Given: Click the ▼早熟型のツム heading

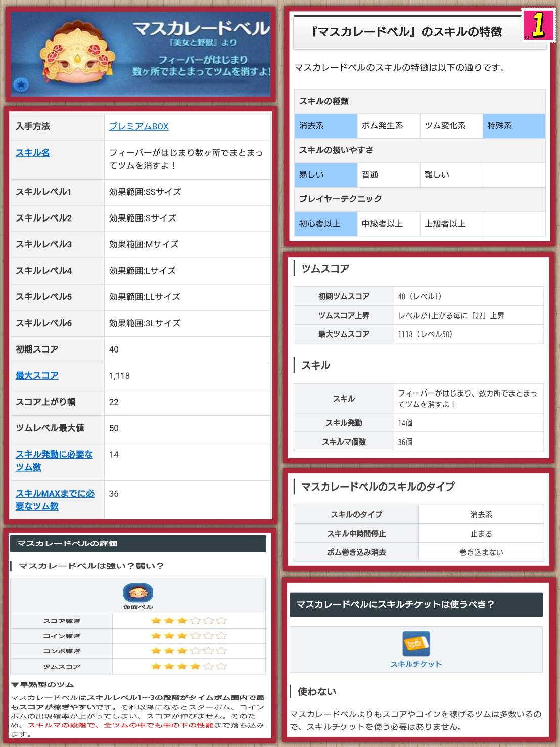Looking at the screenshot, I should tap(42, 685).
